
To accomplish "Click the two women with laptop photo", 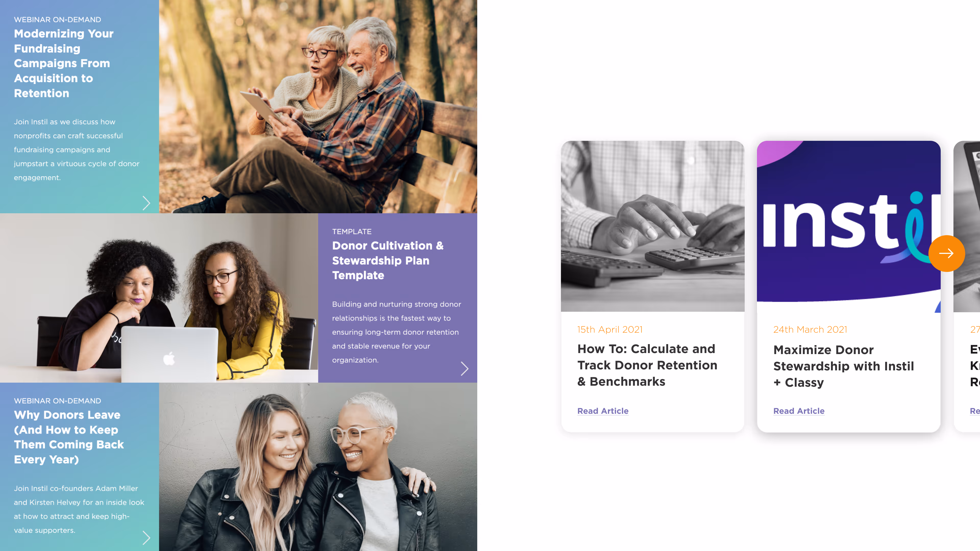I will pos(159,298).
